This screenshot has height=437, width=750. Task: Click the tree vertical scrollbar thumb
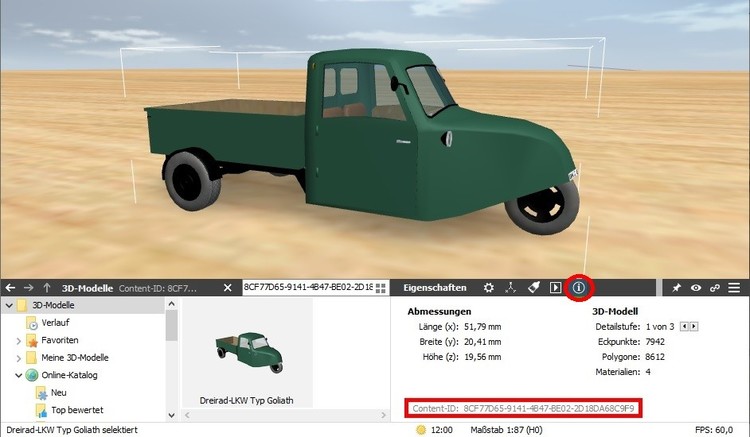[171, 325]
